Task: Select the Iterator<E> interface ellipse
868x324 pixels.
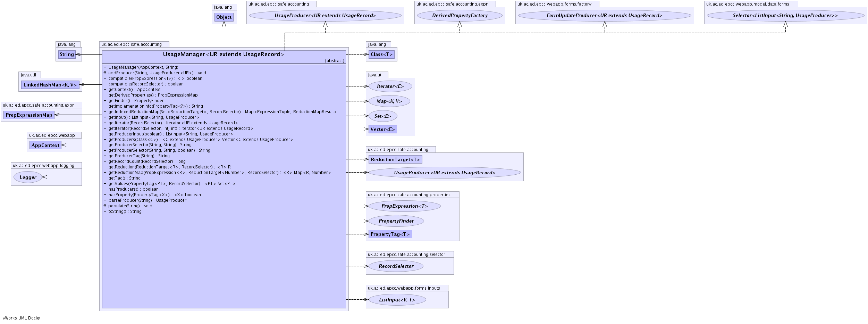Action: (390, 86)
